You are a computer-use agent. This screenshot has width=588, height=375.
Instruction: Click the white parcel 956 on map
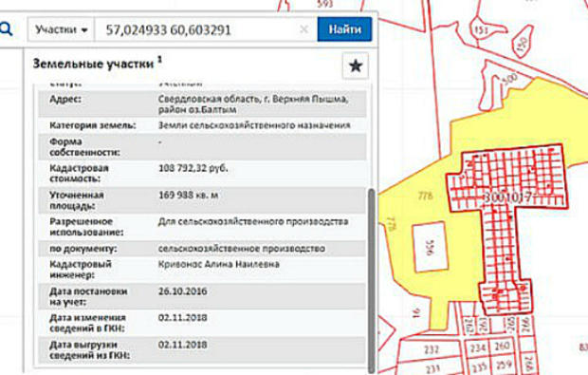pos(430,246)
